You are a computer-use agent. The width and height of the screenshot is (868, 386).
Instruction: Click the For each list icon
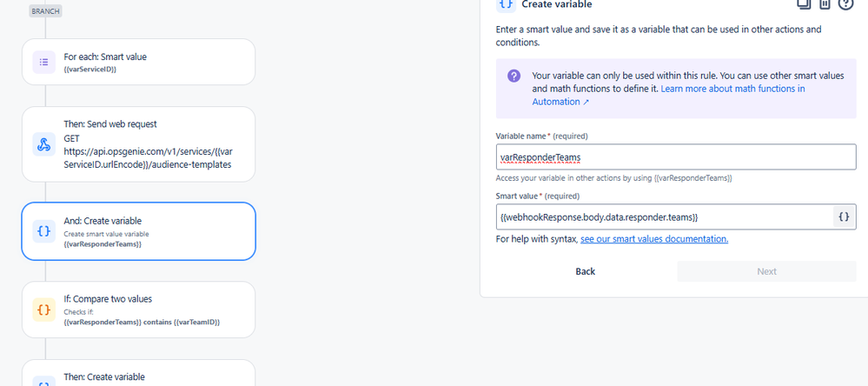(x=43, y=62)
